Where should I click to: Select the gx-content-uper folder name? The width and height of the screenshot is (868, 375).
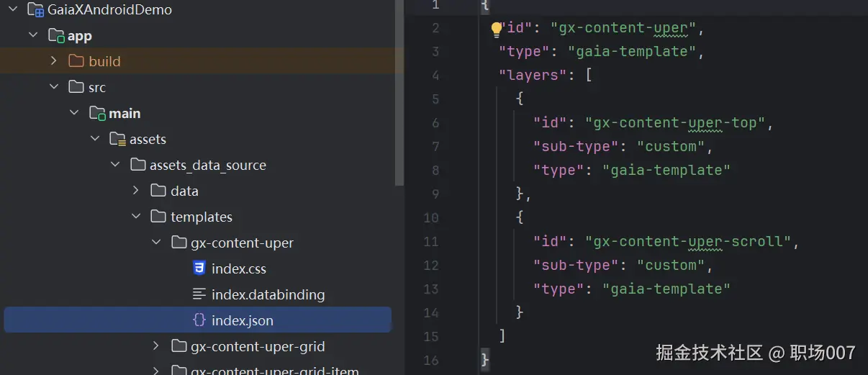pos(243,243)
